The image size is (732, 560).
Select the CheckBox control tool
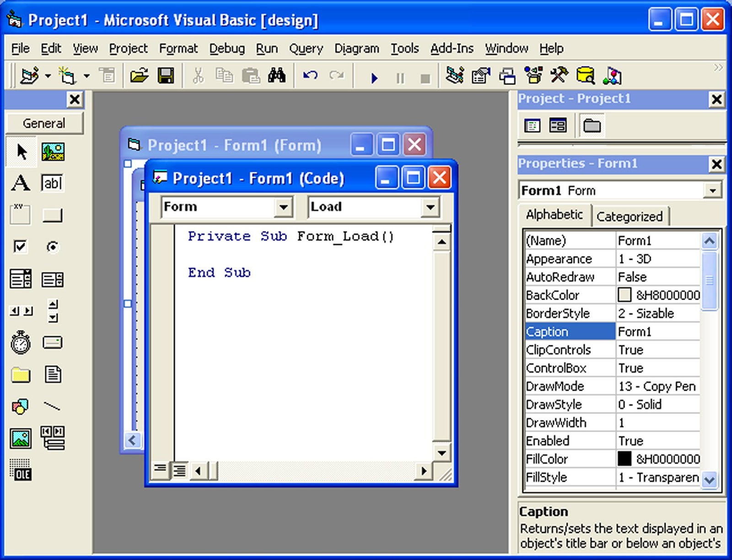[19, 246]
